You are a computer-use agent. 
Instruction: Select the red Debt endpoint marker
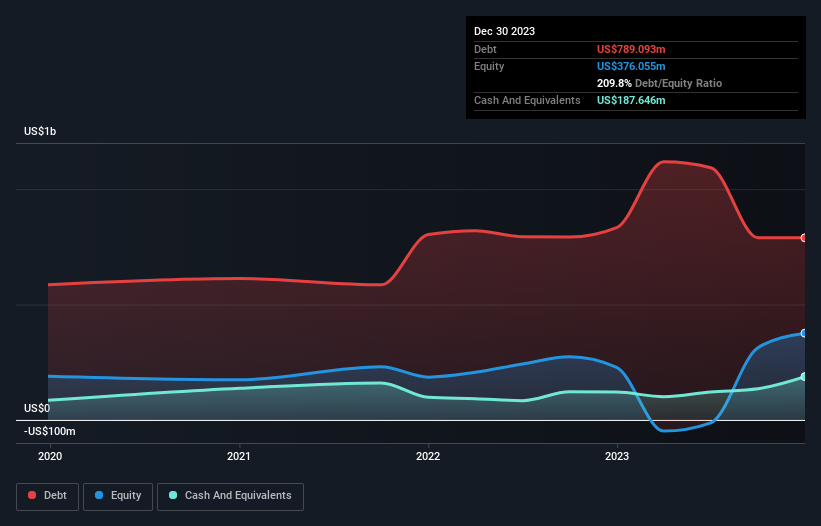click(x=804, y=238)
